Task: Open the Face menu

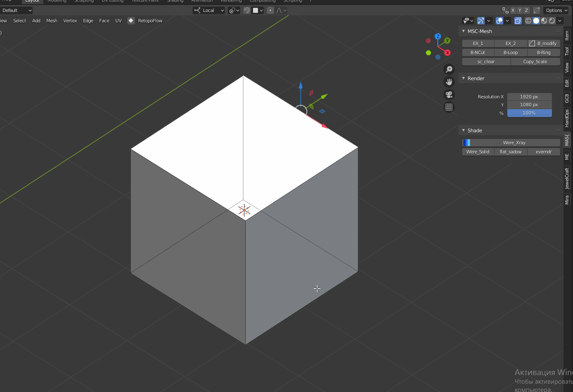Action: (104, 21)
